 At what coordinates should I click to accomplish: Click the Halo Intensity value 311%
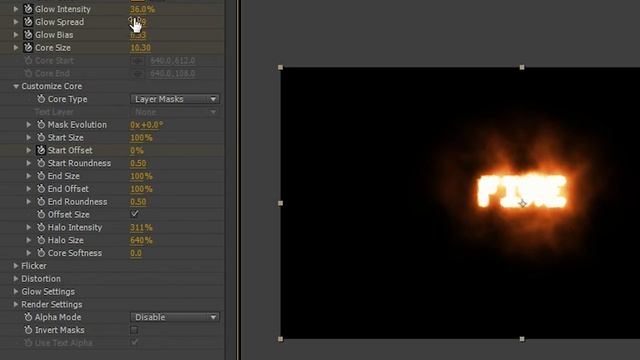pyautogui.click(x=141, y=227)
